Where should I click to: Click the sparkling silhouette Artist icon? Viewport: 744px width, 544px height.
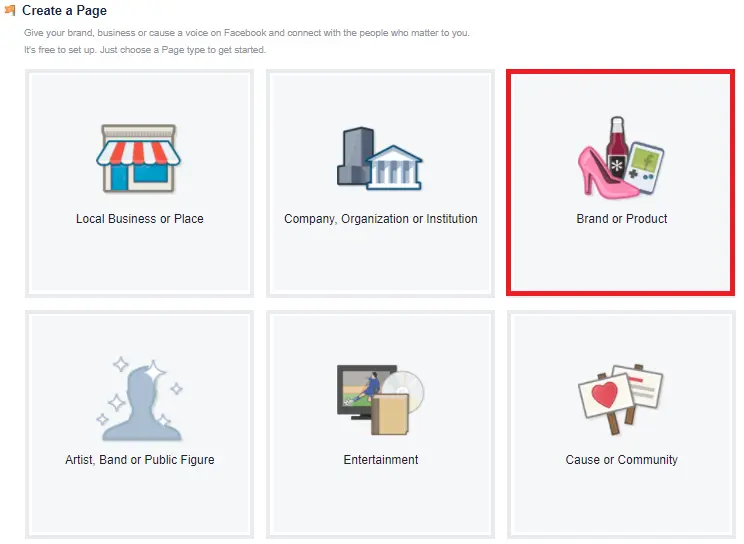140,400
